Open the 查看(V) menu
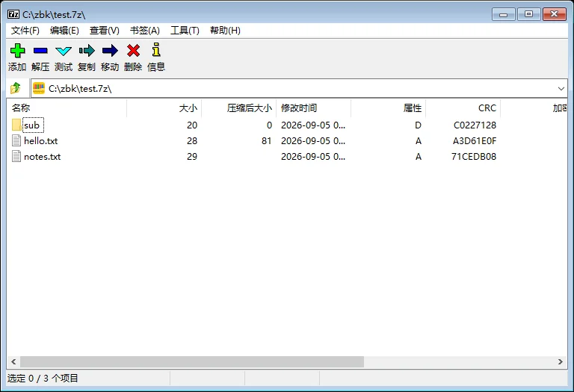 pyautogui.click(x=105, y=31)
